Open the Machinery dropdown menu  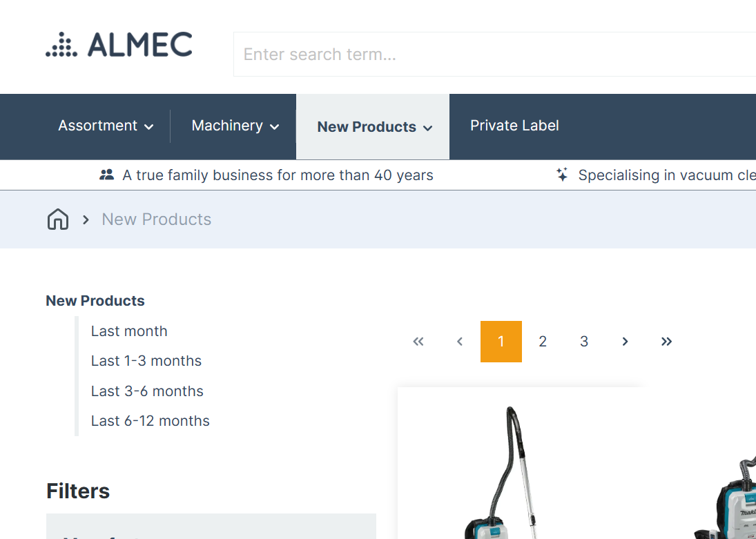click(235, 126)
